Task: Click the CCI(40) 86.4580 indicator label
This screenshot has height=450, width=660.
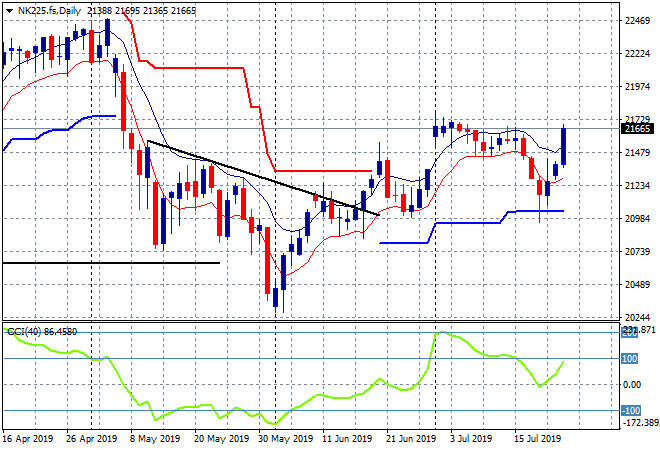Action: coord(43,332)
